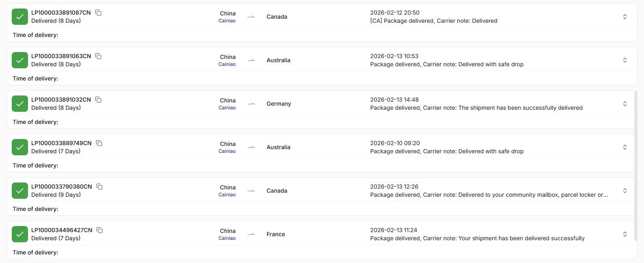This screenshot has width=644, height=263.
Task: Click the Time of delivery label on the first row
Action: coord(35,35)
